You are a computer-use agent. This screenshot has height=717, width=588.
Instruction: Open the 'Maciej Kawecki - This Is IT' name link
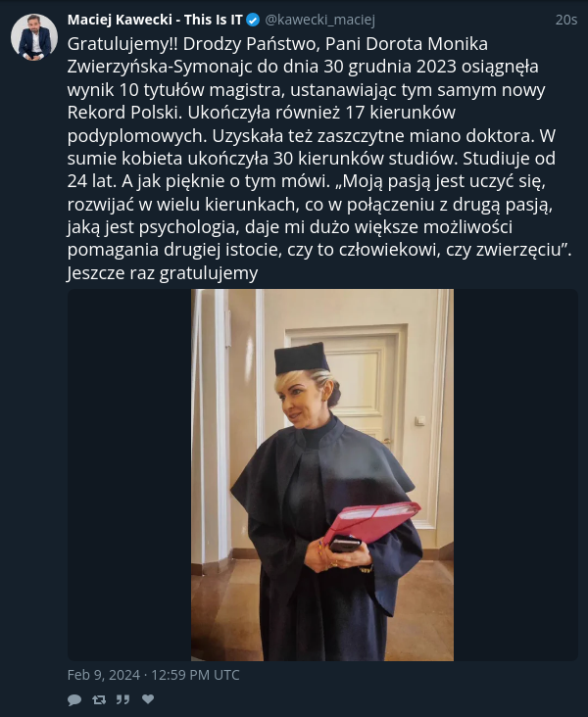155,20
